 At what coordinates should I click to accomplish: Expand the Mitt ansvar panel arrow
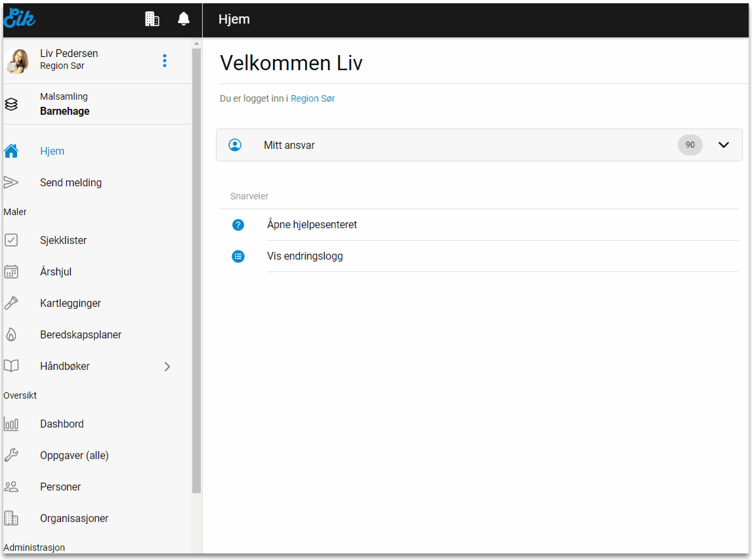pos(724,145)
